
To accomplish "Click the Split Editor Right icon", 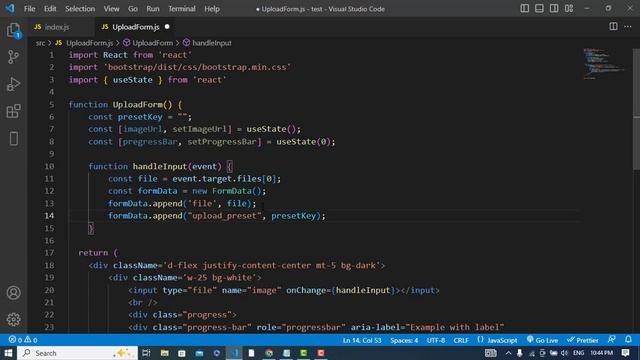I will [613, 27].
